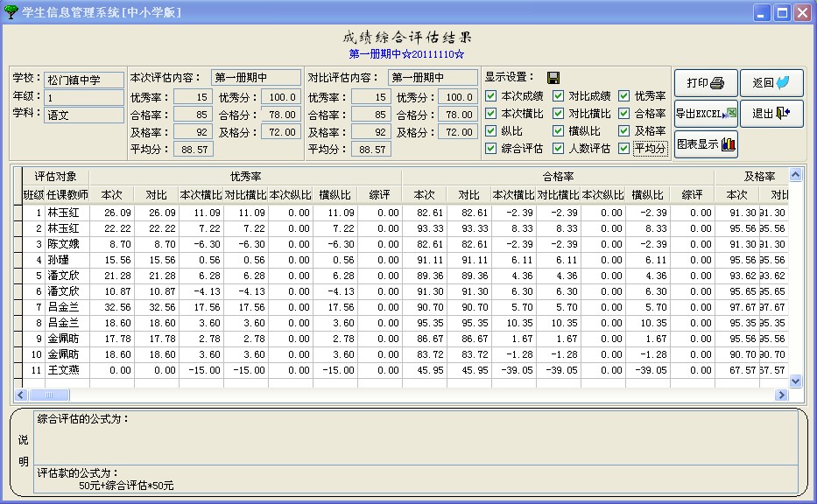Toggle the 纵比 checkbox

(490, 130)
